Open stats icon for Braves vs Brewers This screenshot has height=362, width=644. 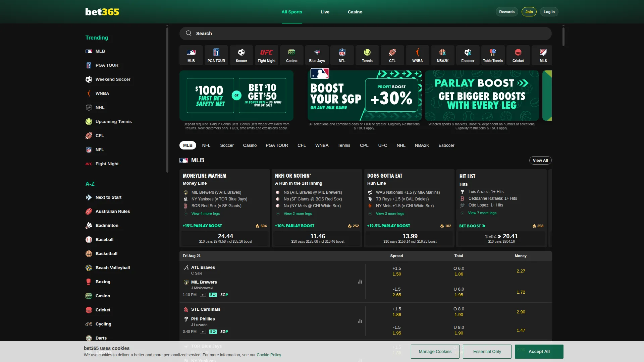pyautogui.click(x=360, y=282)
